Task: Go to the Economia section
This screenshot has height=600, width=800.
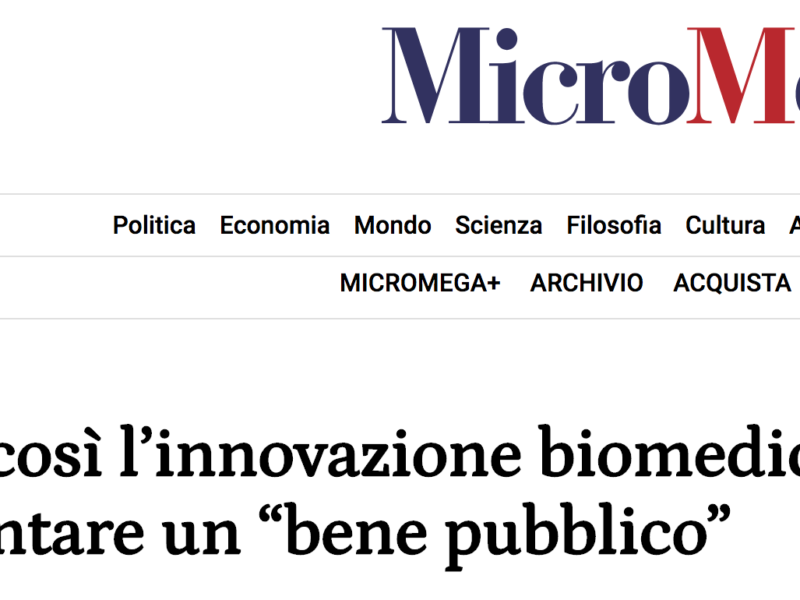Action: click(275, 225)
